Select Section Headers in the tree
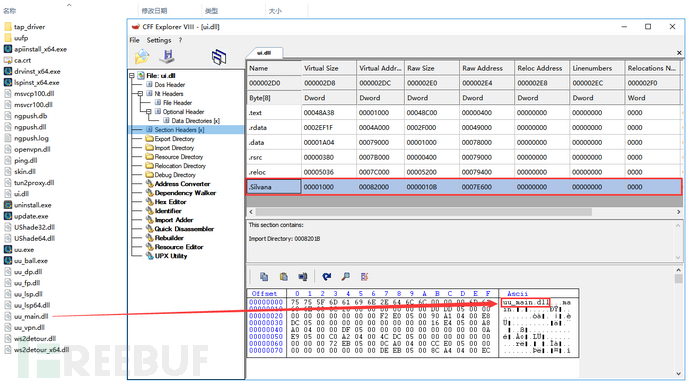The width and height of the screenshot is (690, 385). (179, 130)
